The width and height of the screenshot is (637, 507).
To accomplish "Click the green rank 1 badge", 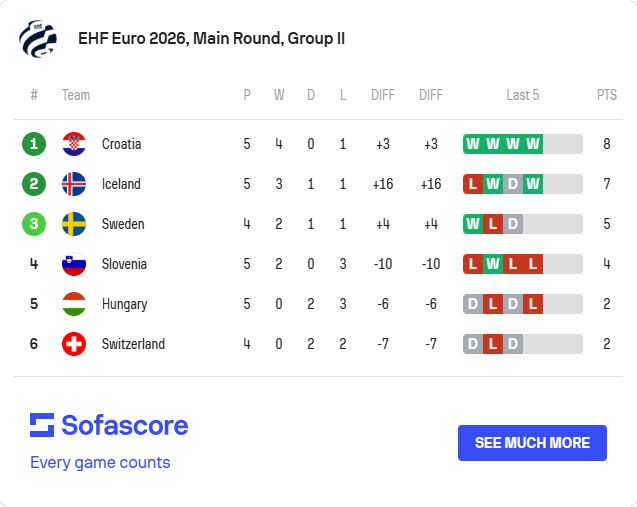I will click(34, 144).
